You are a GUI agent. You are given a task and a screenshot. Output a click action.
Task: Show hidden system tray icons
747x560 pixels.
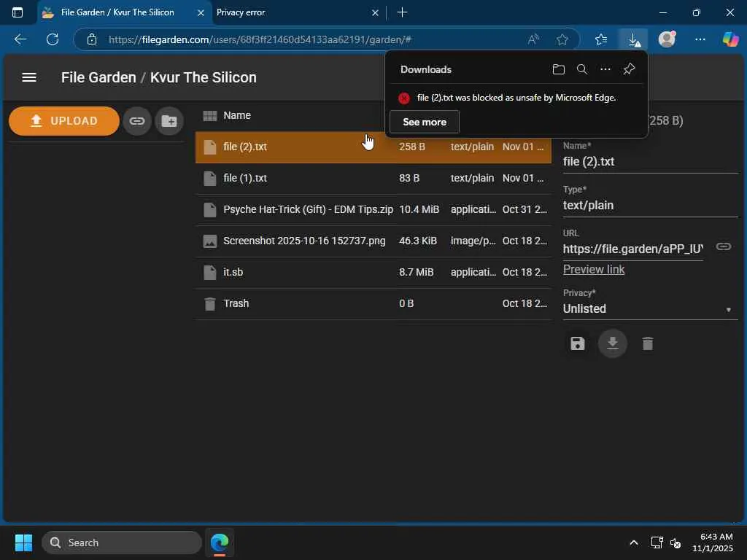tap(634, 542)
